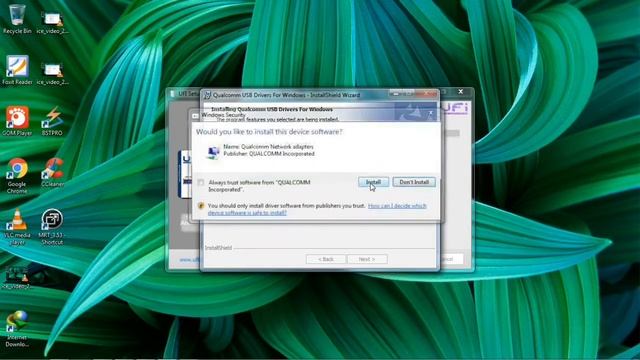
Task: Open the Recycle Bin
Action: click(x=17, y=19)
